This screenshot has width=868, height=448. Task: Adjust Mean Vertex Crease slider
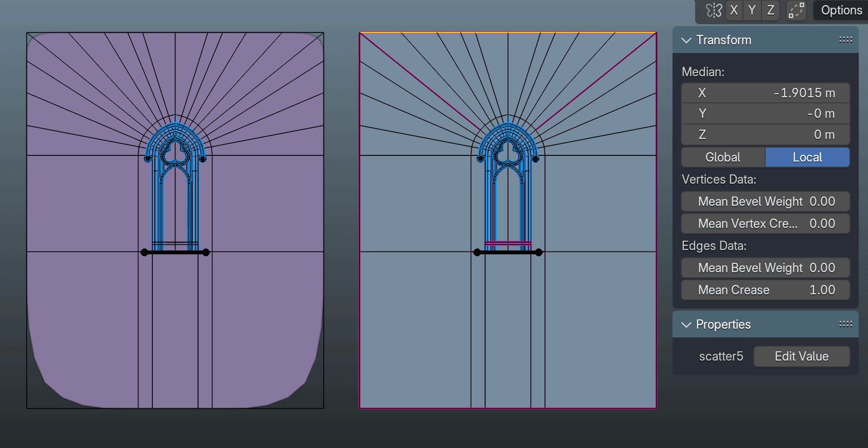pos(766,224)
